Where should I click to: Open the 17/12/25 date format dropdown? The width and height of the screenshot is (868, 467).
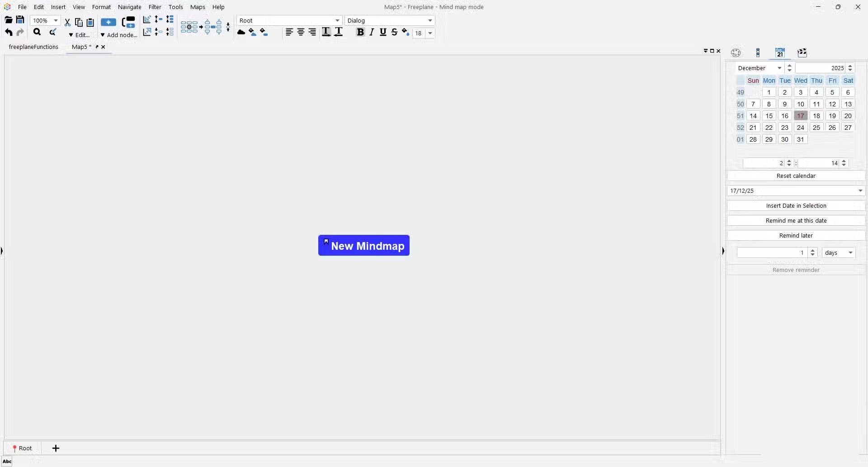tap(796, 191)
